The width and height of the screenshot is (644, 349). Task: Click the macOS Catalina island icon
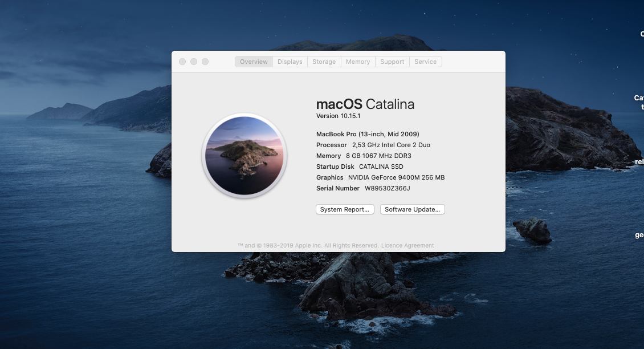(x=244, y=156)
